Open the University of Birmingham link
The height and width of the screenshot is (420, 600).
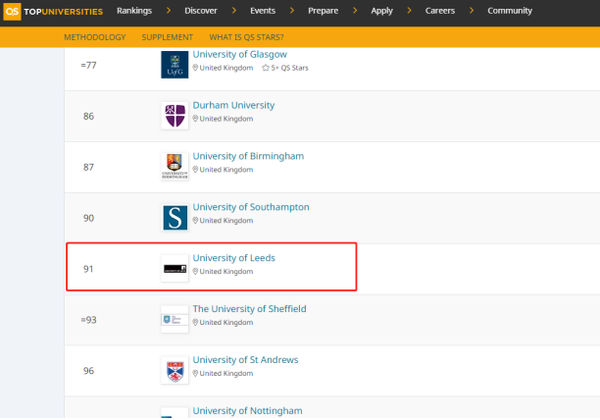pyautogui.click(x=248, y=156)
